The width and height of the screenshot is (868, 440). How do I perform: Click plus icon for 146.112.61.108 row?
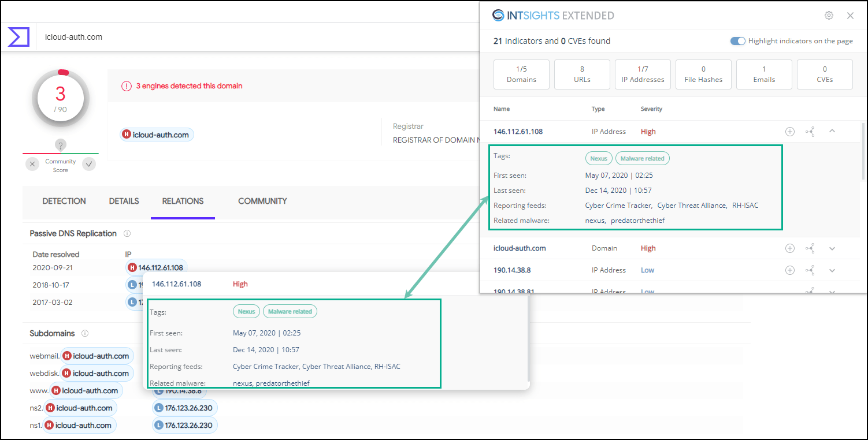click(790, 132)
